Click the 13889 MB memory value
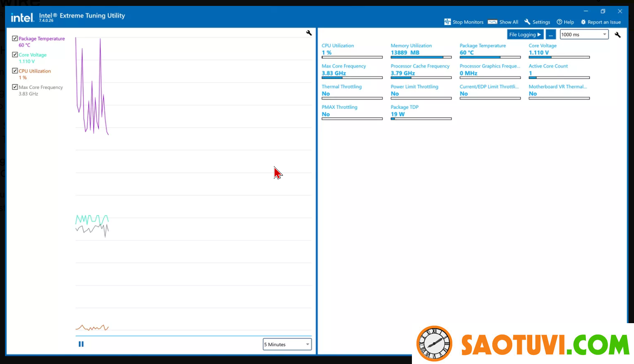Screen dimensions: 634x364 405,53
